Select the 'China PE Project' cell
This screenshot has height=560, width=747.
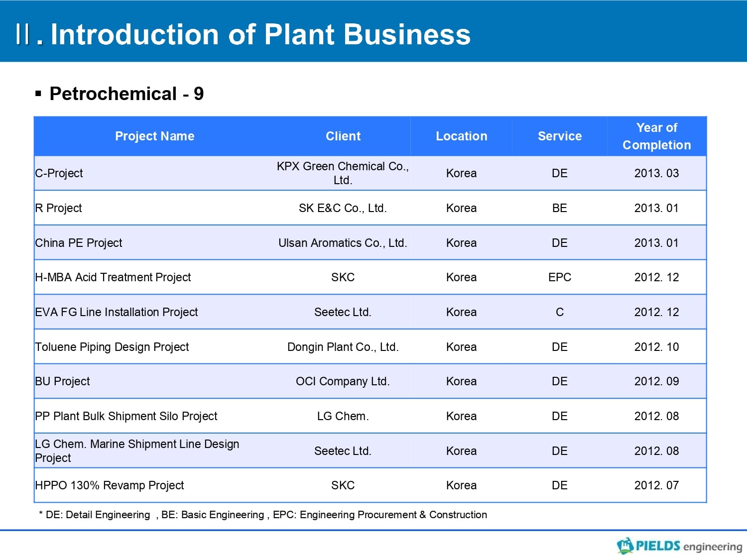tap(155, 243)
